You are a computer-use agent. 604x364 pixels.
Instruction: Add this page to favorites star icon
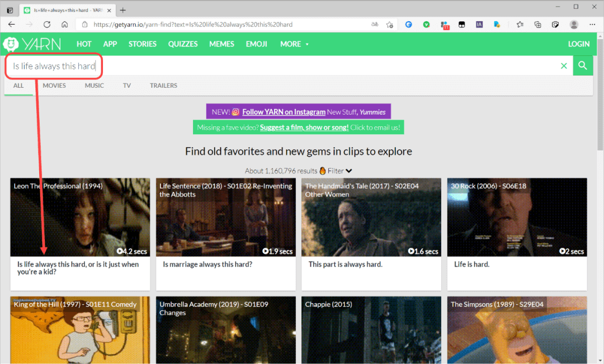390,24
